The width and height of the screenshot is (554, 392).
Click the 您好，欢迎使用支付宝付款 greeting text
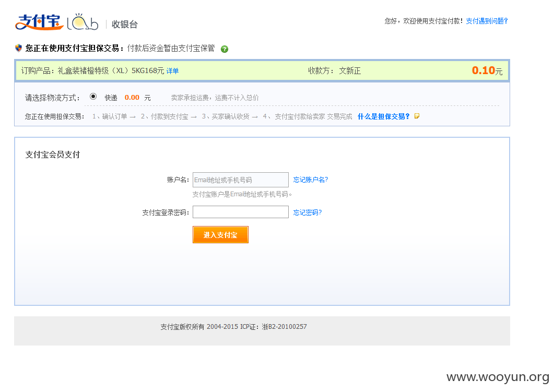423,21
